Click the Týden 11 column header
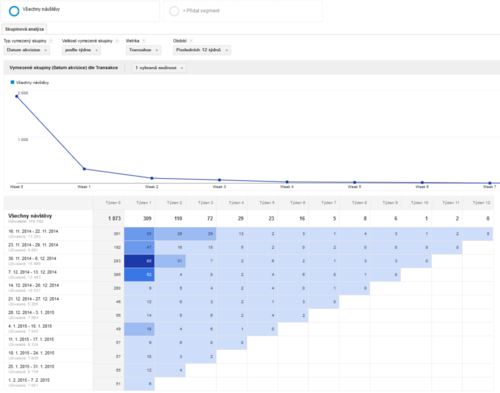 point(447,203)
